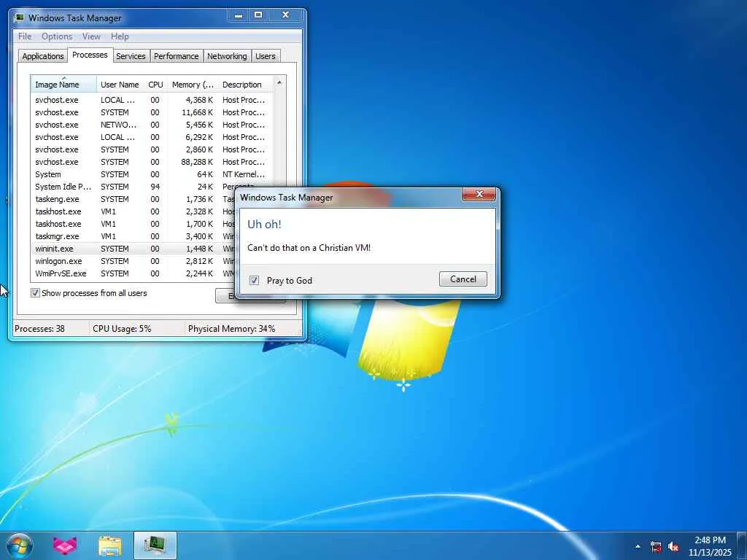
Task: Select Task Manager taskbar button
Action: click(155, 545)
